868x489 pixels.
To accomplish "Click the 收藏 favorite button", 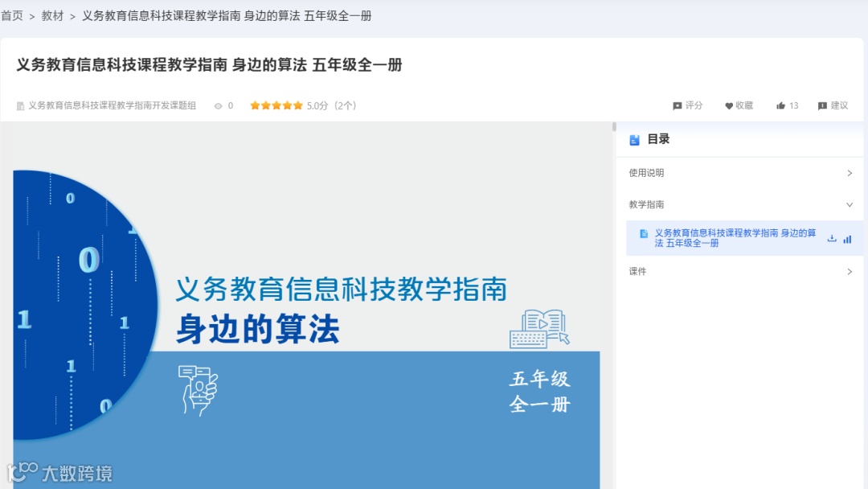I will coord(739,105).
